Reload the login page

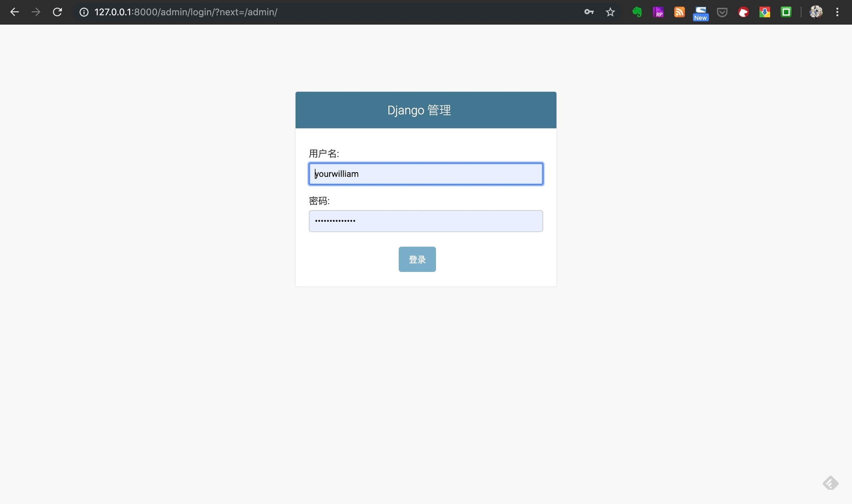tap(57, 12)
